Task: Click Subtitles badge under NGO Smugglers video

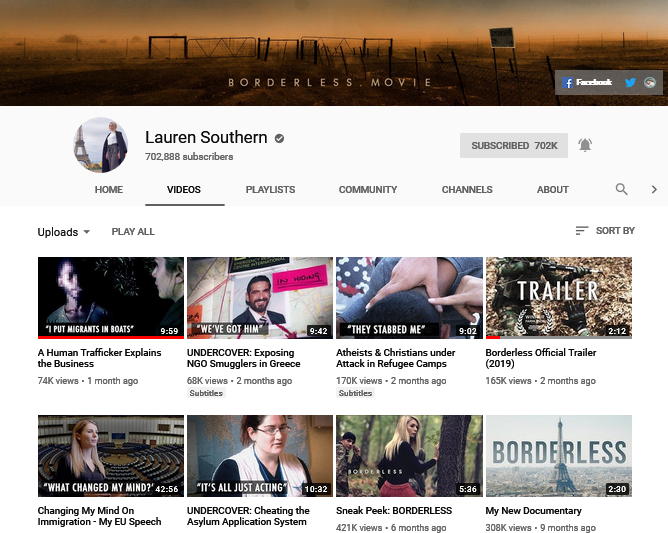Action: click(206, 393)
